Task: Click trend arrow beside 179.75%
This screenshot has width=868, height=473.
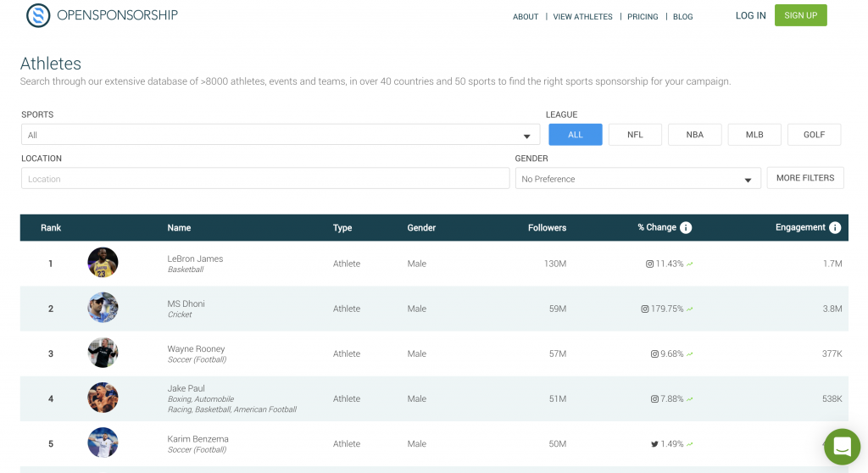Action: (x=690, y=309)
